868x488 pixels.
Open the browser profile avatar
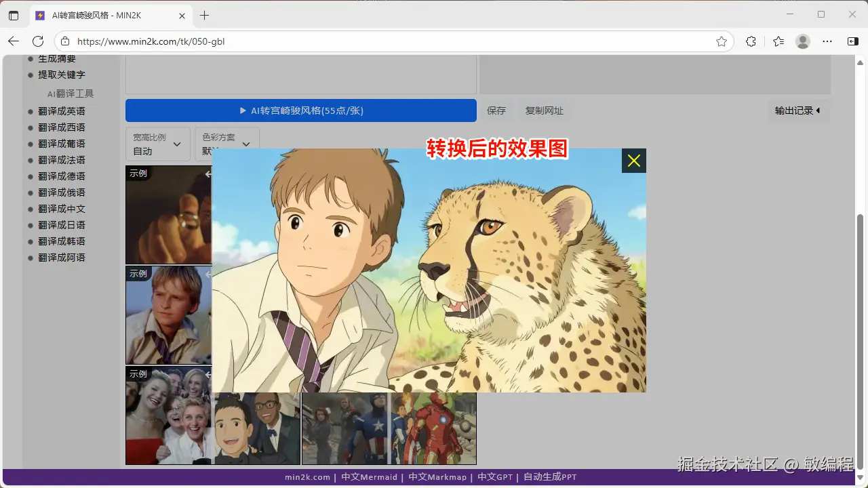click(803, 41)
